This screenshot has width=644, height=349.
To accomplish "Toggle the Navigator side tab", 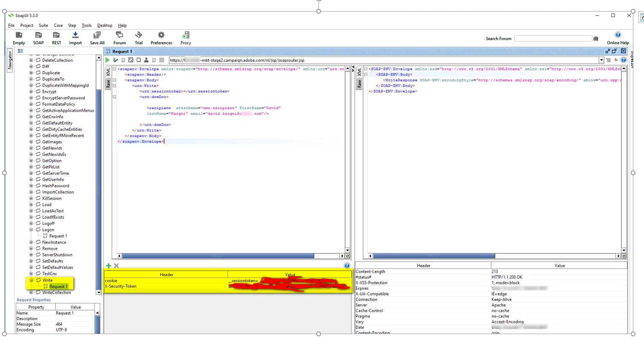I will 10,61.
